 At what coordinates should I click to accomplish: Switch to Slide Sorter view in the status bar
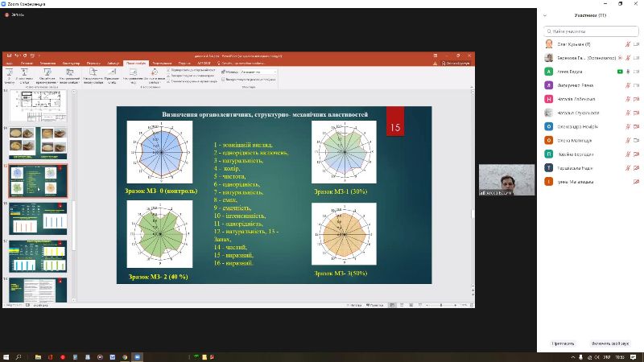click(x=402, y=305)
